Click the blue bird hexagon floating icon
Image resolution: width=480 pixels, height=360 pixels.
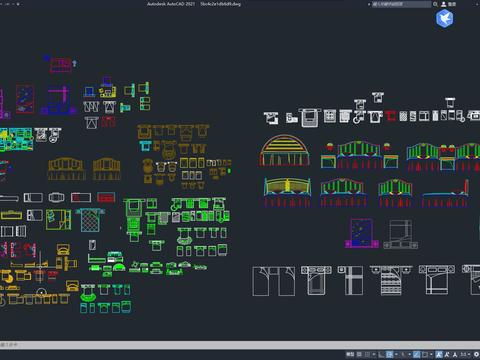pos(444,18)
